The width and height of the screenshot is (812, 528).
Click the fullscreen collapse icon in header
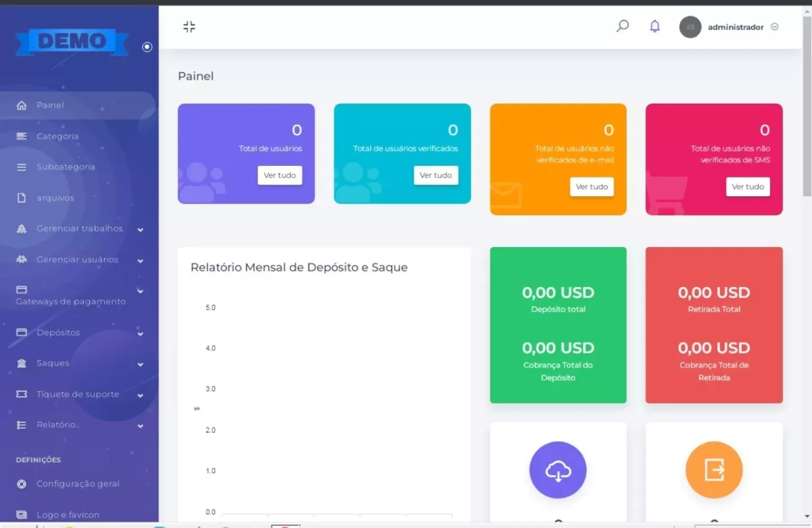point(189,27)
